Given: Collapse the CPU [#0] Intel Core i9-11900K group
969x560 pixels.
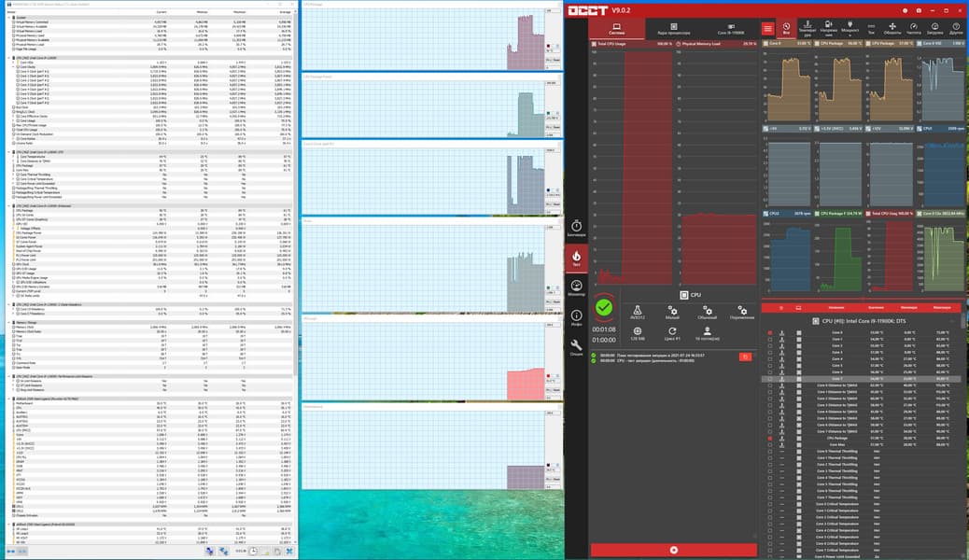Looking at the screenshot, I should [8, 58].
